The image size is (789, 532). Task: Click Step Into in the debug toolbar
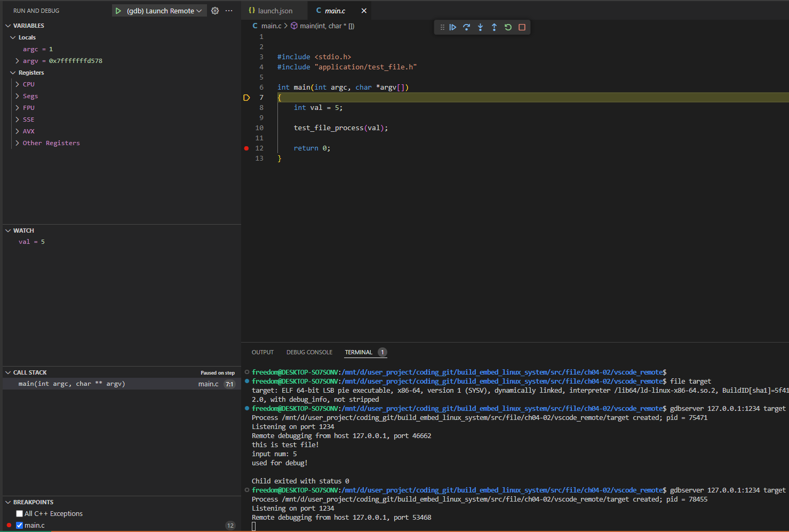(x=481, y=27)
